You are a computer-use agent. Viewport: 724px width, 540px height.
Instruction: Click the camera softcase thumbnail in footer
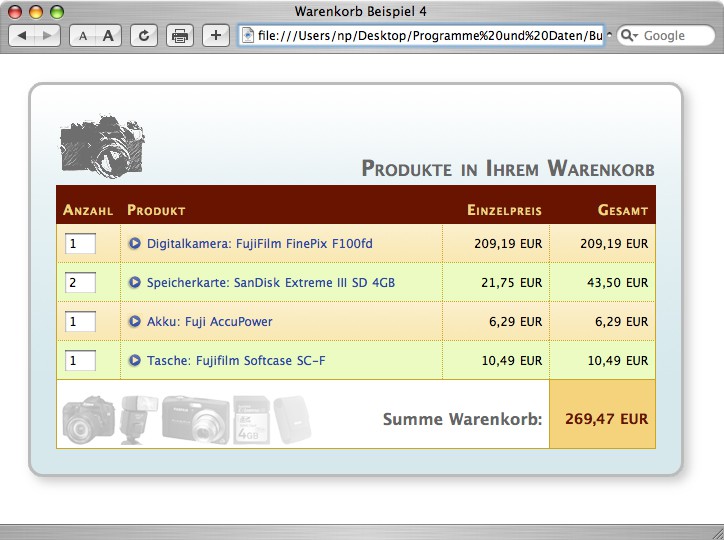(292, 420)
